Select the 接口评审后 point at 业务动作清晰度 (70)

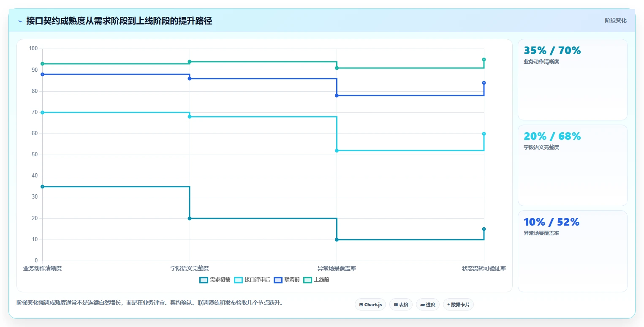tap(42, 112)
